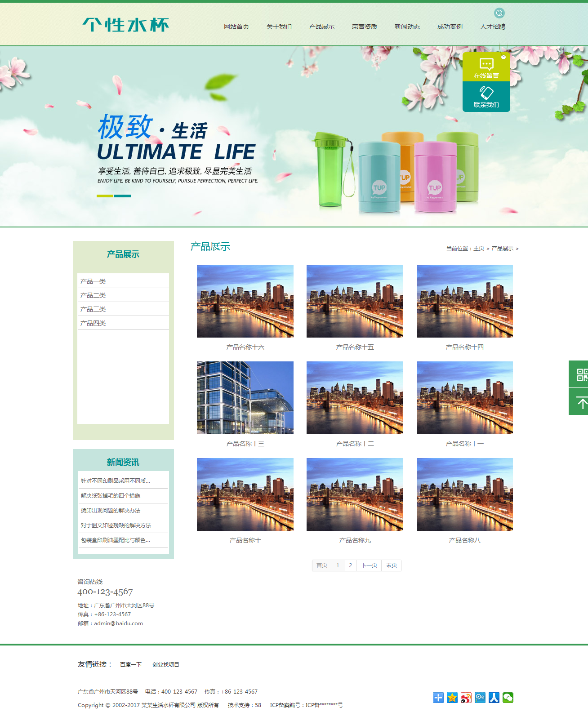Viewport: 588px width, 721px height.
Task: Click the 下一页 pagination button
Action: coord(369,565)
